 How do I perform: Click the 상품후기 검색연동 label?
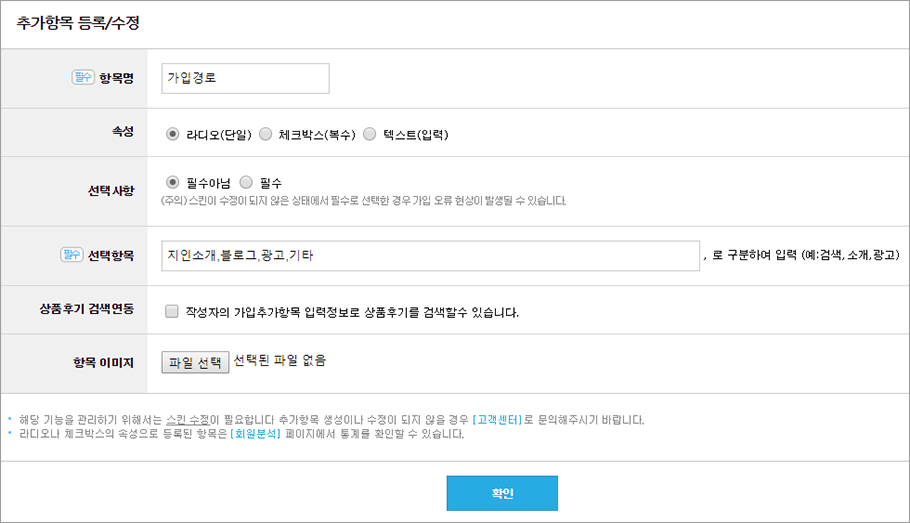[x=87, y=309]
